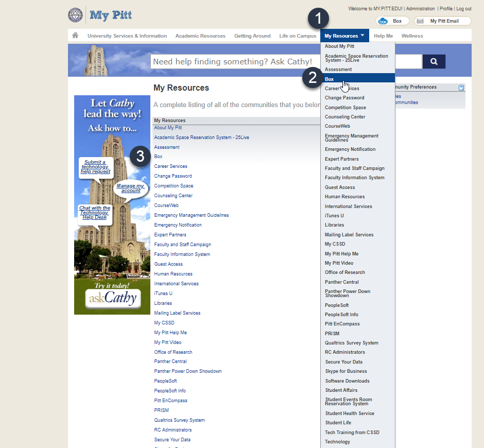Click Manage my account speech bubble
Screen dimensions: 484x448
pos(130,188)
